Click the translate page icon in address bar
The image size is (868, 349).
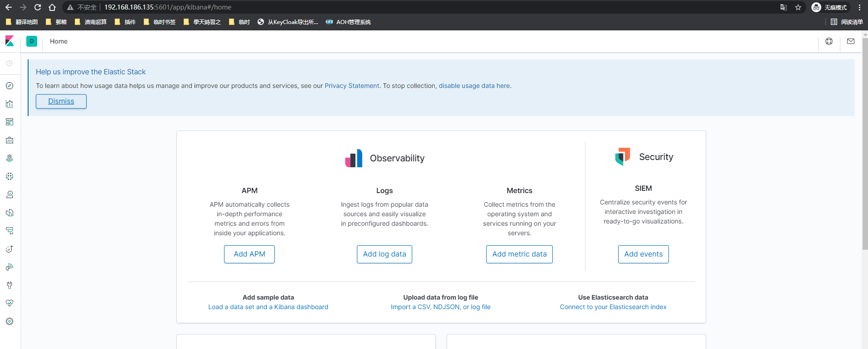[x=784, y=7]
